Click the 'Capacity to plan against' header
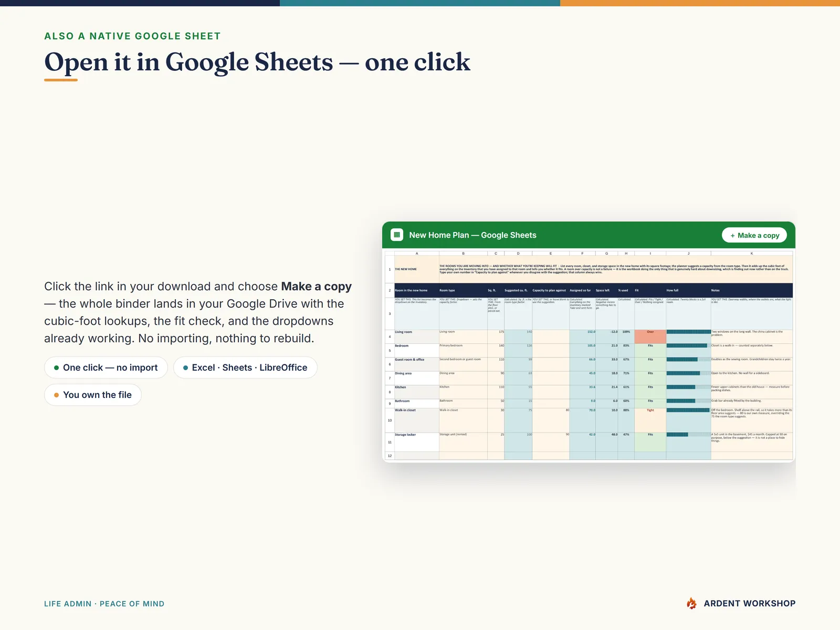The height and width of the screenshot is (630, 840). 551,290
